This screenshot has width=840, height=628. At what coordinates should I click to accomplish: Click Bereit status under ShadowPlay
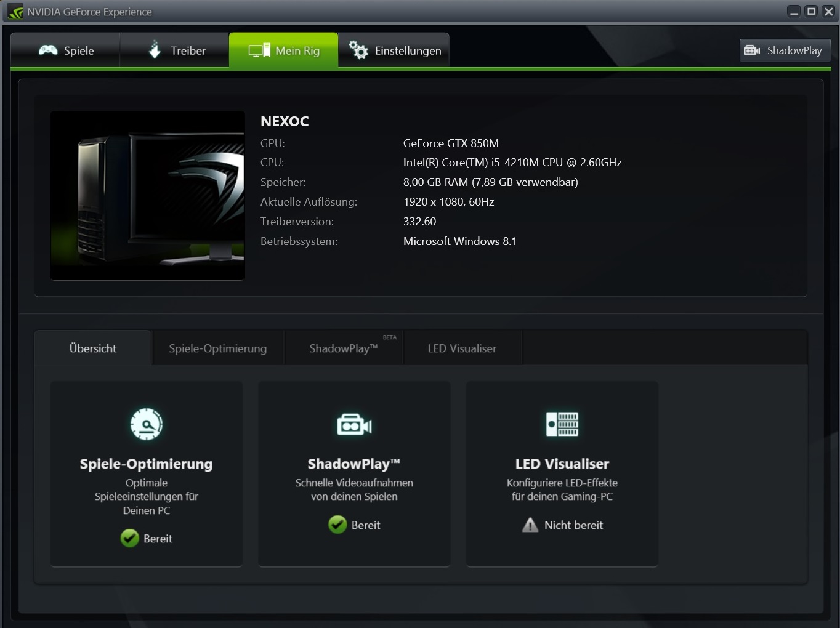pos(366,525)
